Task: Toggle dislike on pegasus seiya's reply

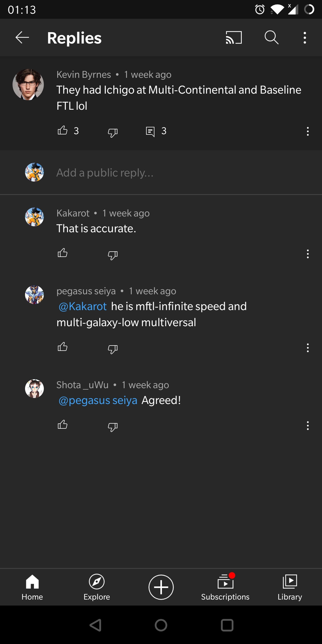Action: (113, 349)
